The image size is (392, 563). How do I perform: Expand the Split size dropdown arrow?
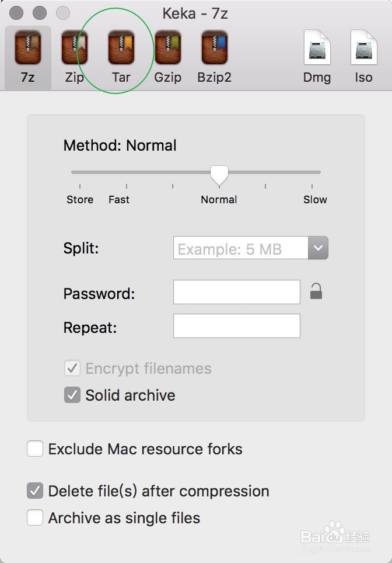[318, 248]
